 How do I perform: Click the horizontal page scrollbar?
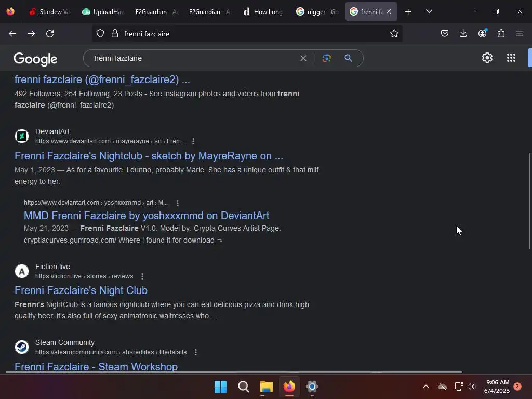[234, 372]
